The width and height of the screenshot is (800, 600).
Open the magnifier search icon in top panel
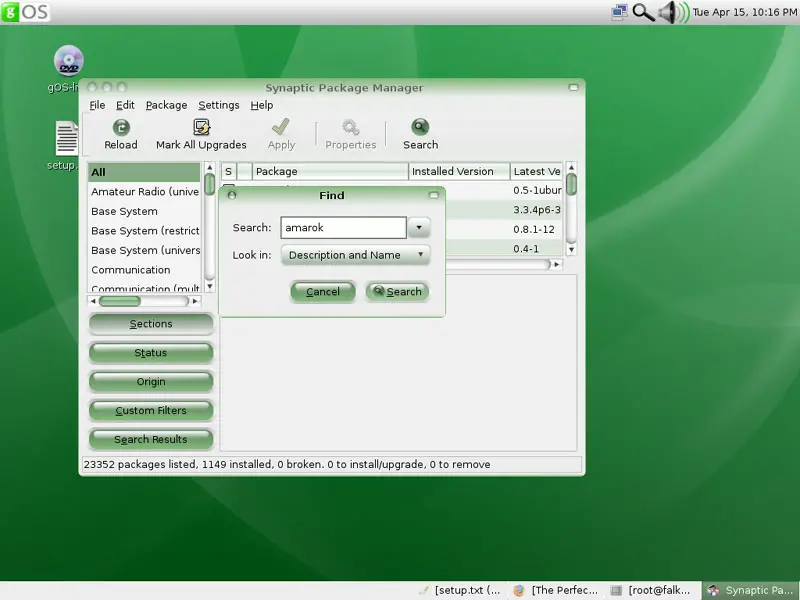point(643,12)
